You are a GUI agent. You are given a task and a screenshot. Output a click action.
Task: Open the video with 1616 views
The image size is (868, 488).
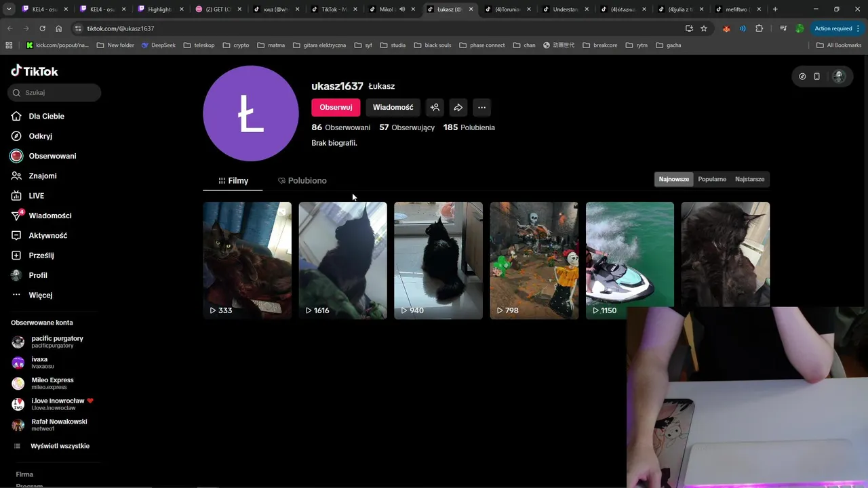click(342, 260)
